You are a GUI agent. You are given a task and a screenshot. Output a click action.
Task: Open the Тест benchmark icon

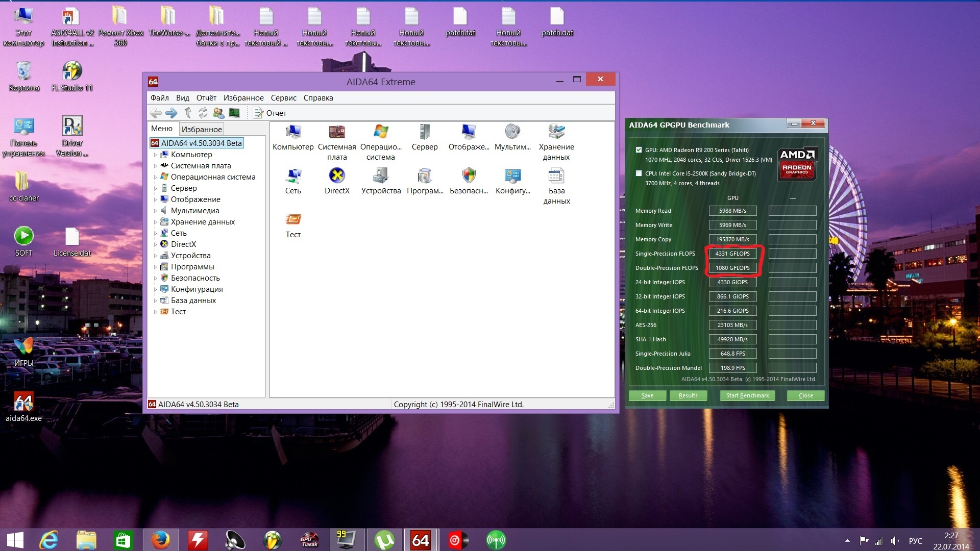293,220
